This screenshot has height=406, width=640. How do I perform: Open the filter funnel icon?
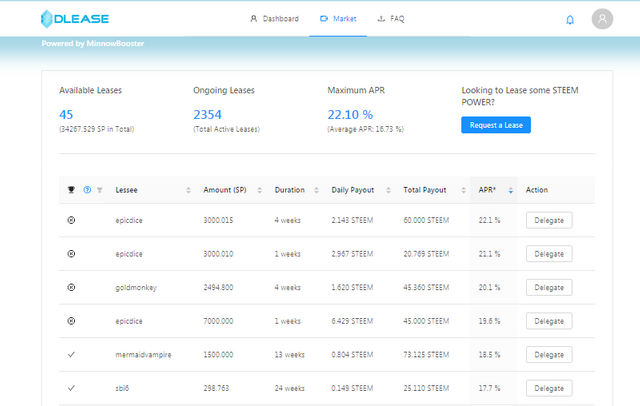pyautogui.click(x=100, y=190)
